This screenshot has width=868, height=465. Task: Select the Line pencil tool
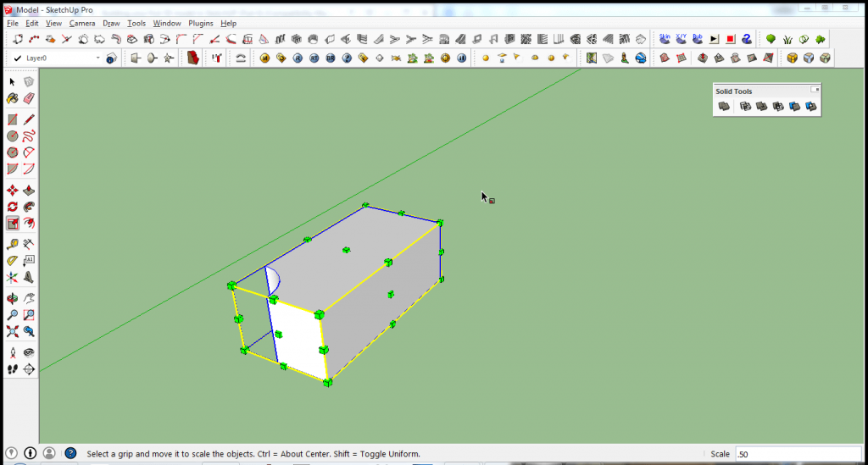pos(29,119)
